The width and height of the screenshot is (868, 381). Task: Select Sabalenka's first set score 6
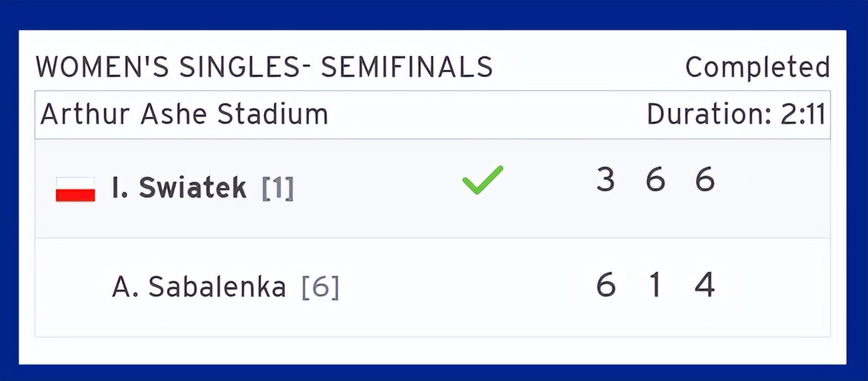pos(605,285)
